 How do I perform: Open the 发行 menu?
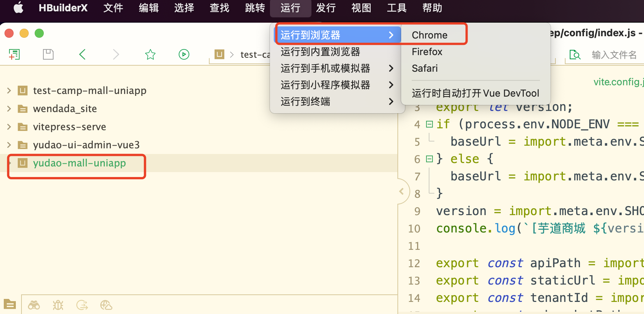click(x=326, y=8)
